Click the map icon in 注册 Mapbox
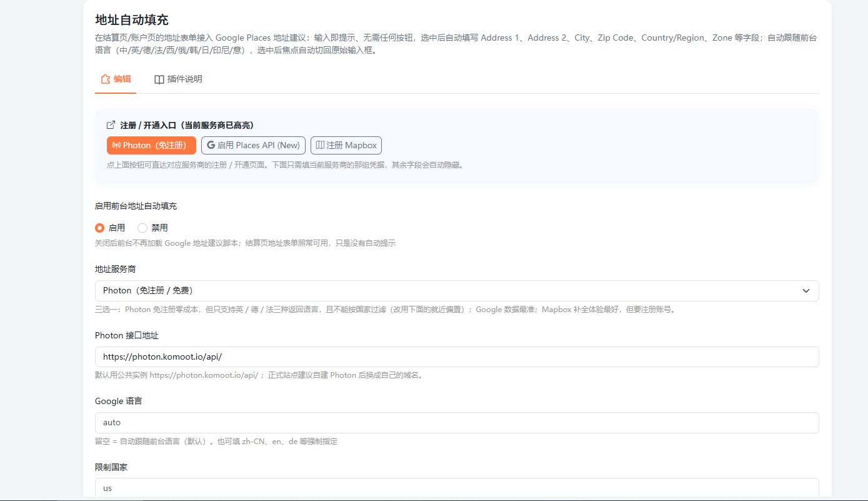Screen dimensions: 868x501 coord(320,145)
